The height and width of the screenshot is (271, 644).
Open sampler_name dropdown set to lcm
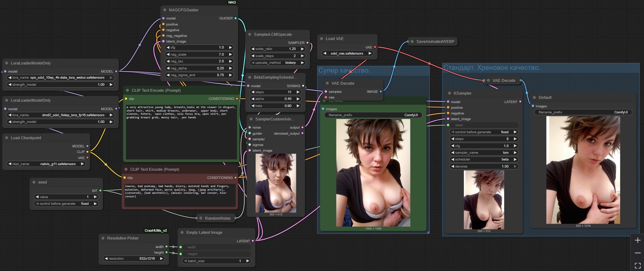coord(484,153)
